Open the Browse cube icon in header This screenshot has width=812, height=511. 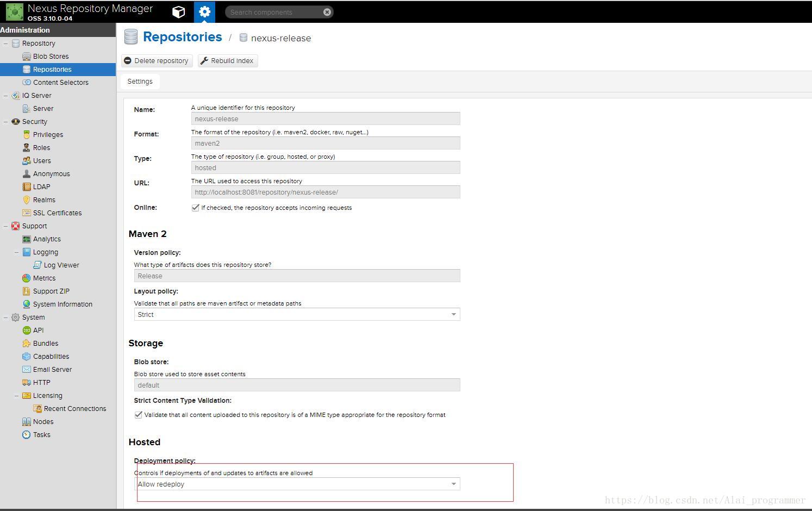(178, 12)
